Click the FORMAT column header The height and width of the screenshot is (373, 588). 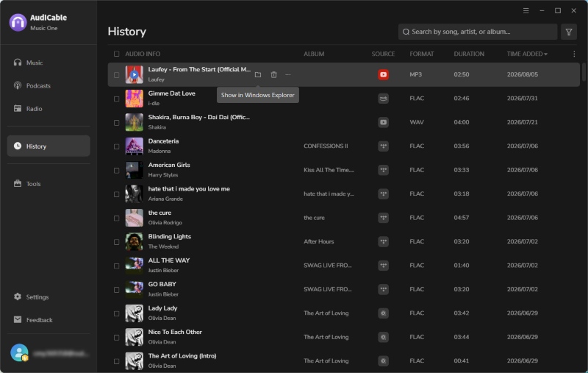pyautogui.click(x=421, y=54)
